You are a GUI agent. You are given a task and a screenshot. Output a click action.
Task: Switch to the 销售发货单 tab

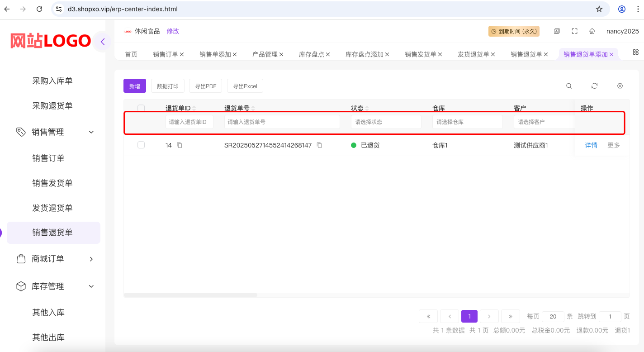pos(421,54)
